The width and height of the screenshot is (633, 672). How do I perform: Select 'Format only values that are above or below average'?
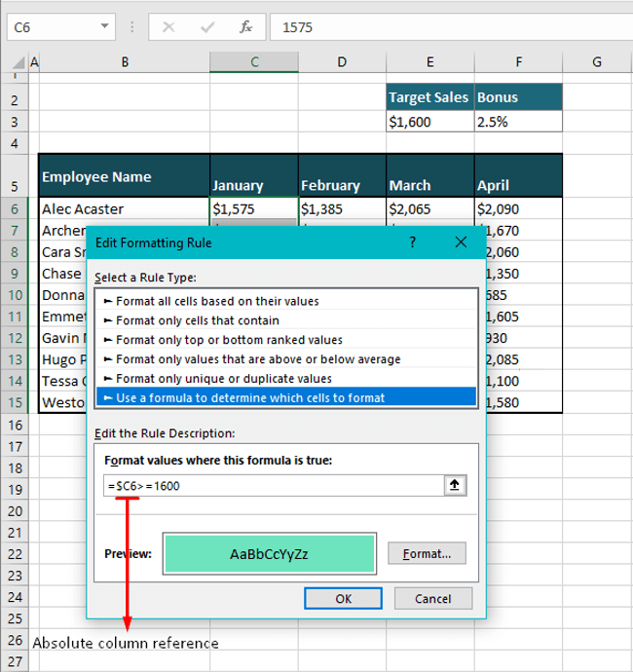(286, 358)
